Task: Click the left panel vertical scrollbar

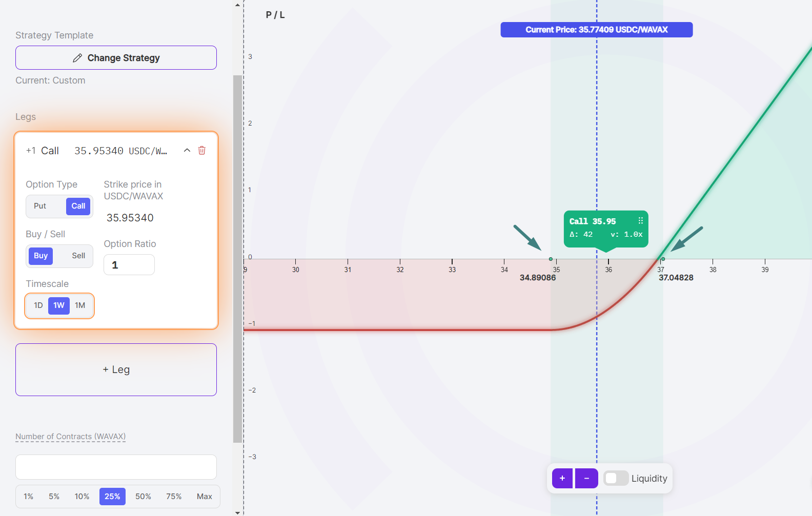Action: click(237, 256)
